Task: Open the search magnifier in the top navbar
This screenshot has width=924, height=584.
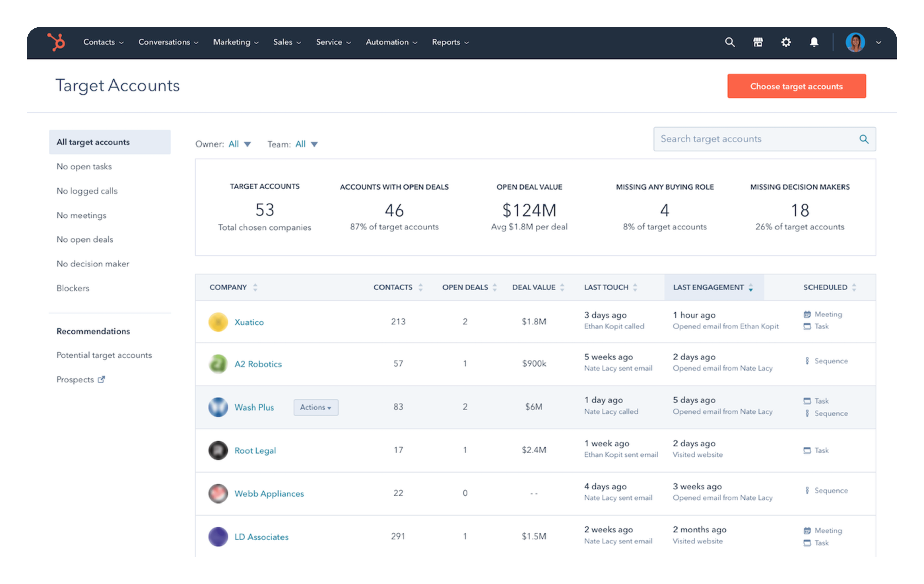Action: tap(730, 42)
